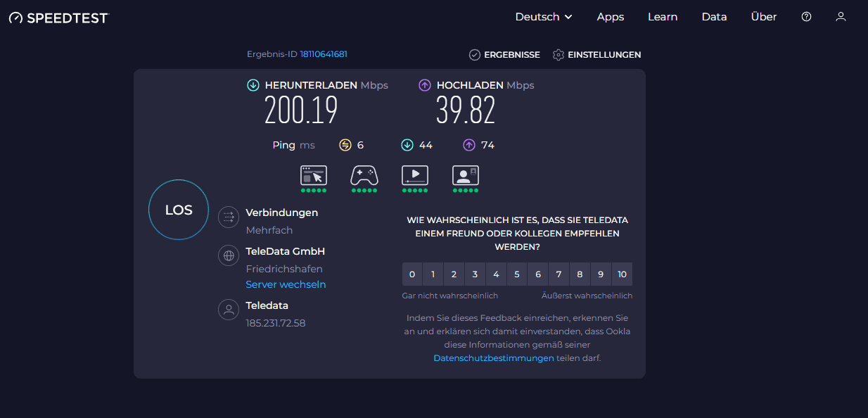Open the user account icon
868x418 pixels.
[x=841, y=17]
